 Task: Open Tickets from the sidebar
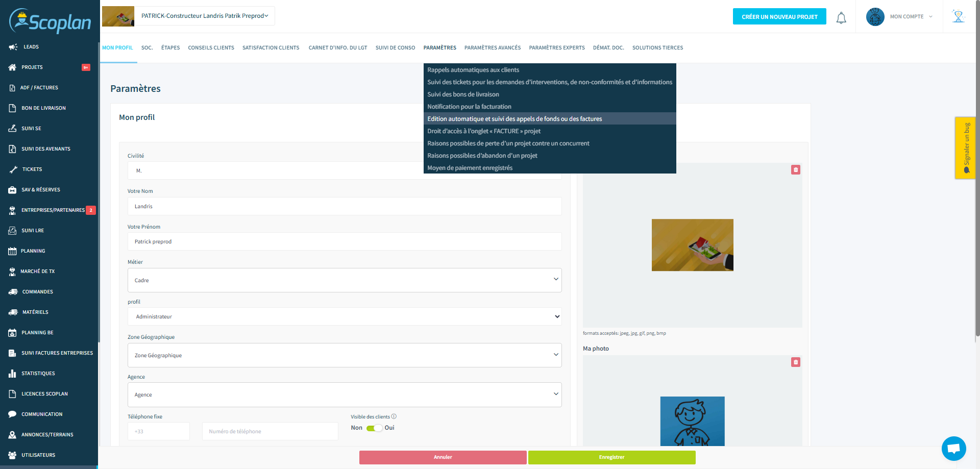tap(32, 169)
